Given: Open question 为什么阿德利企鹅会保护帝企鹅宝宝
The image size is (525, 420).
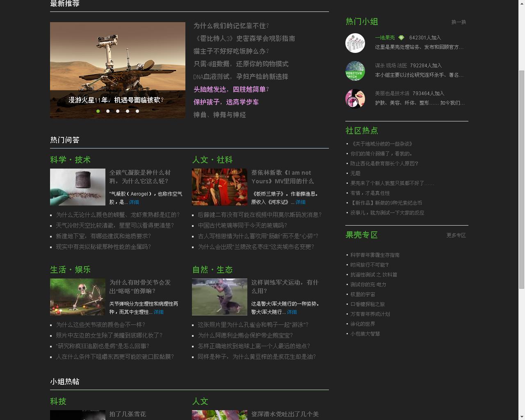Looking at the screenshot, I should click(x=245, y=336).
